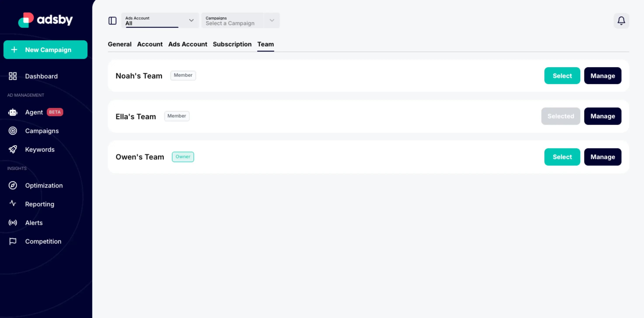Expand the Ads Account dropdown
Image resolution: width=644 pixels, height=318 pixels.
192,21
